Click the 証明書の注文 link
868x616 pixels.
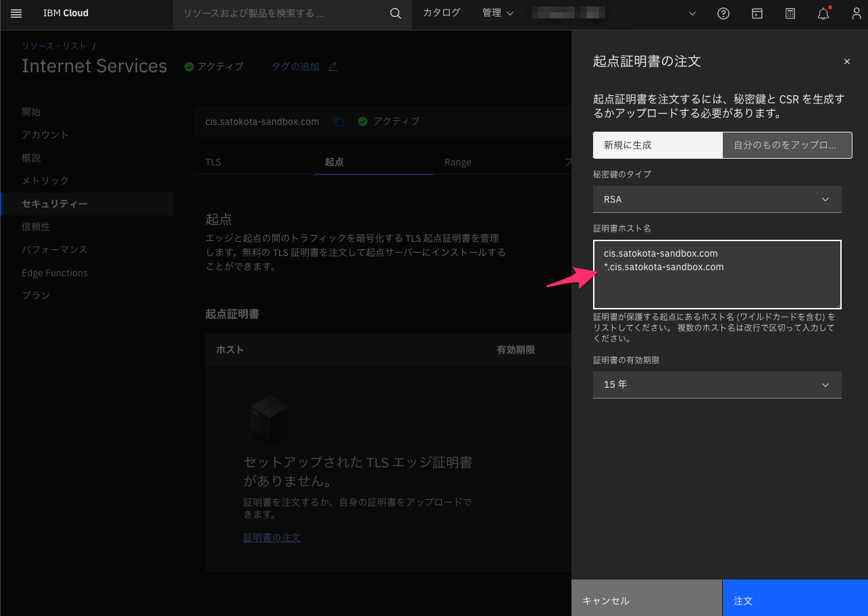(x=272, y=538)
